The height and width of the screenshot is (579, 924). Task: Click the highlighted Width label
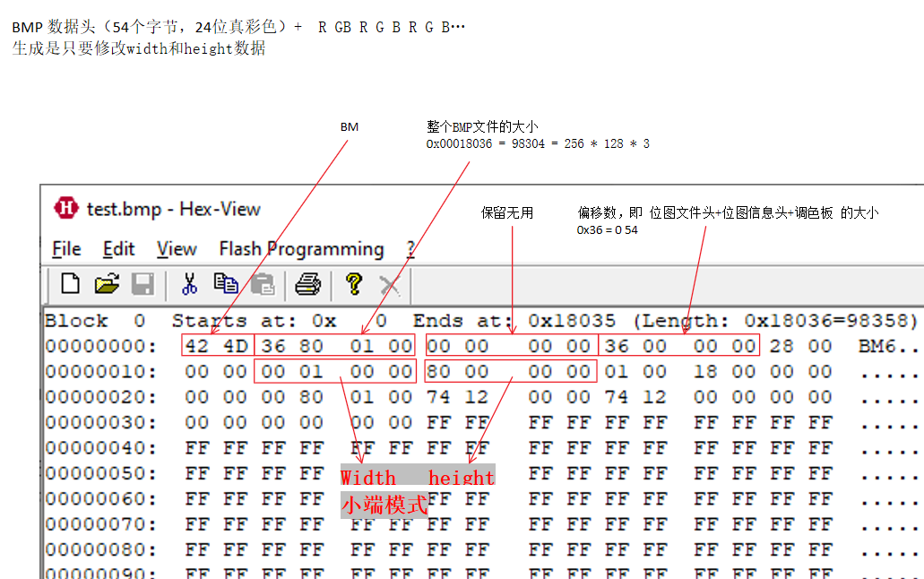click(368, 478)
